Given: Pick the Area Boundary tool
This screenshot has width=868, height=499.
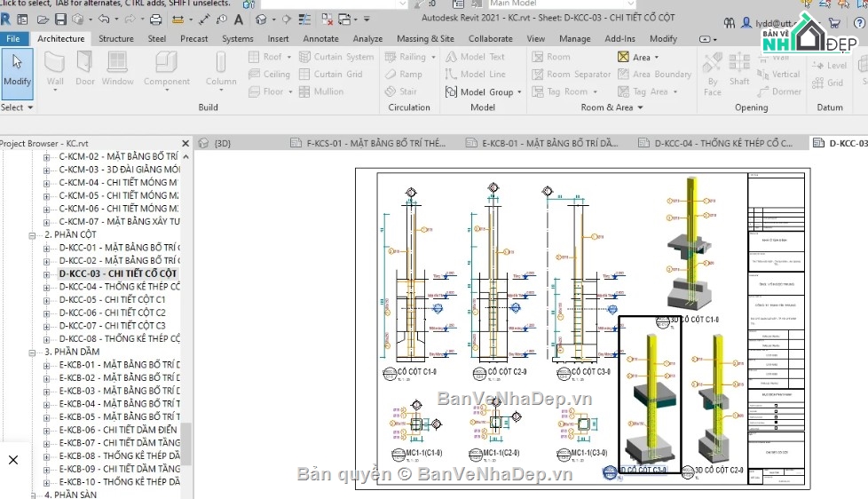Looking at the screenshot, I should [655, 75].
